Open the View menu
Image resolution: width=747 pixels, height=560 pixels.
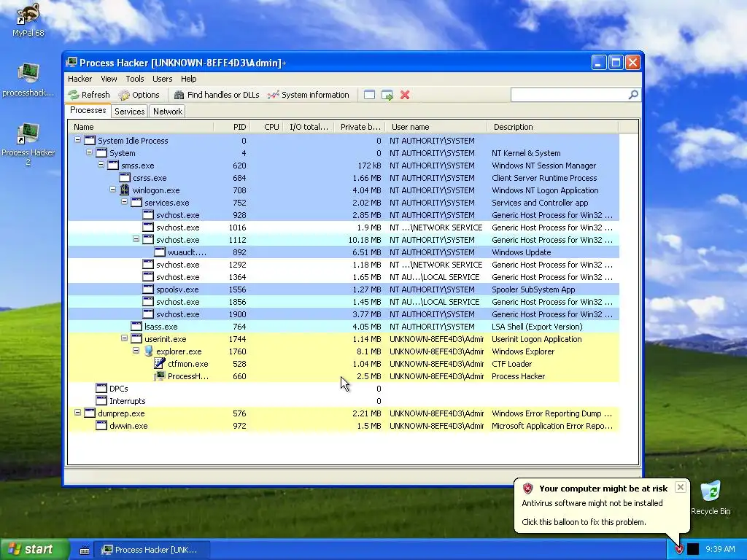[109, 79]
